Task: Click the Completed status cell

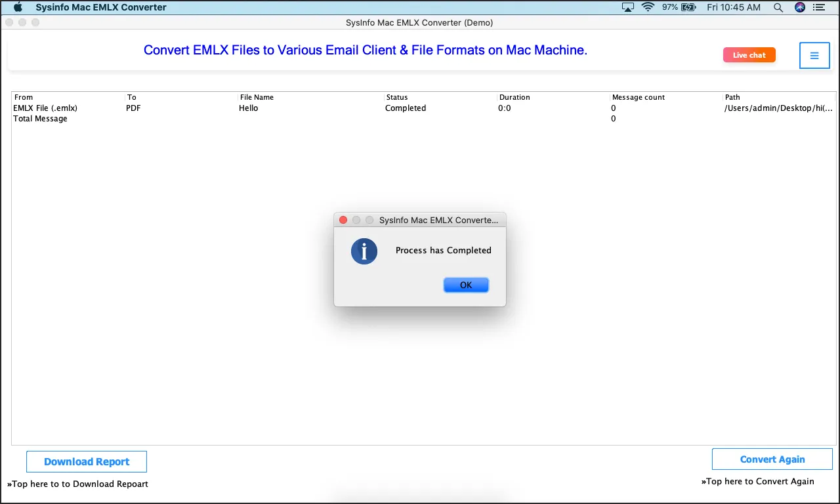Action: point(406,108)
